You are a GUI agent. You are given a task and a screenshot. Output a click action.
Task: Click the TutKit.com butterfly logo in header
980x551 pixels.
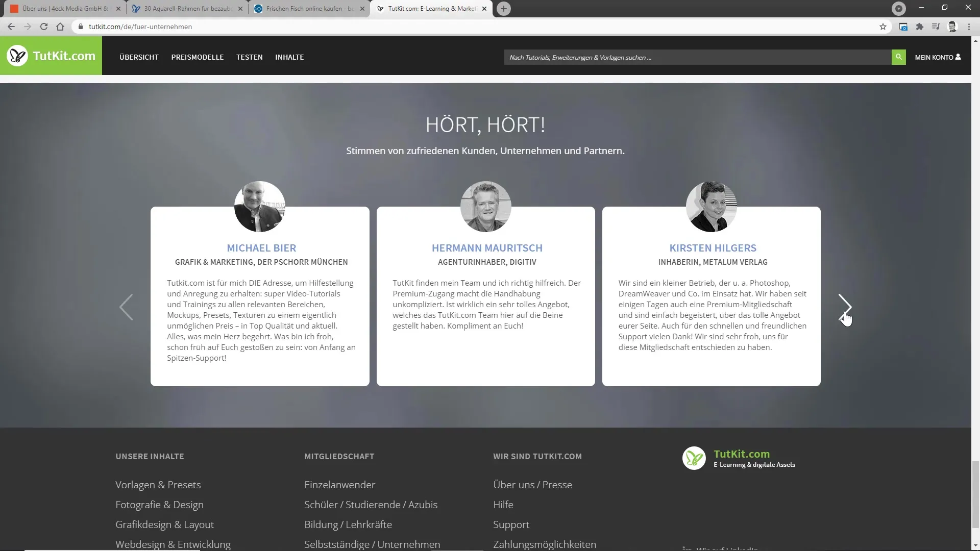(51, 56)
